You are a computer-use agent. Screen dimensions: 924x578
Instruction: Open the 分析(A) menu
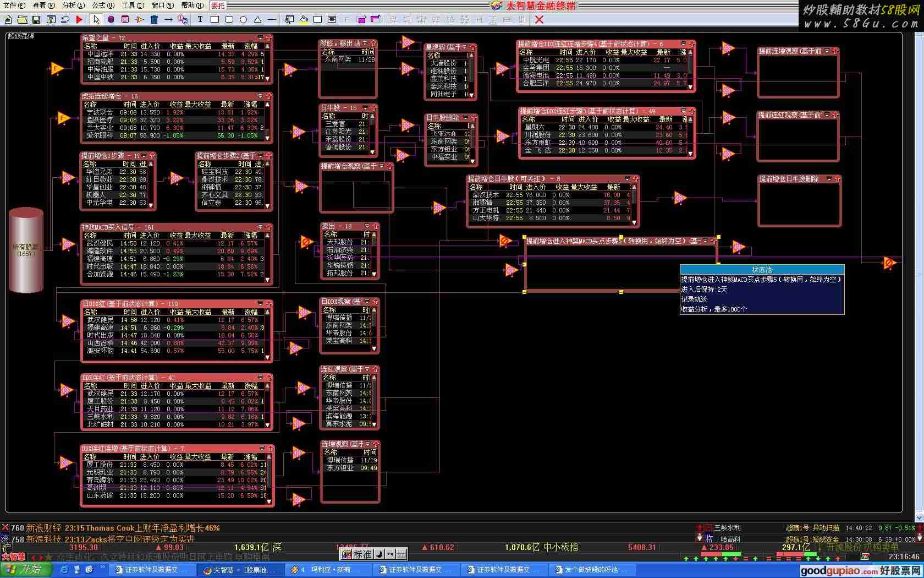73,6
